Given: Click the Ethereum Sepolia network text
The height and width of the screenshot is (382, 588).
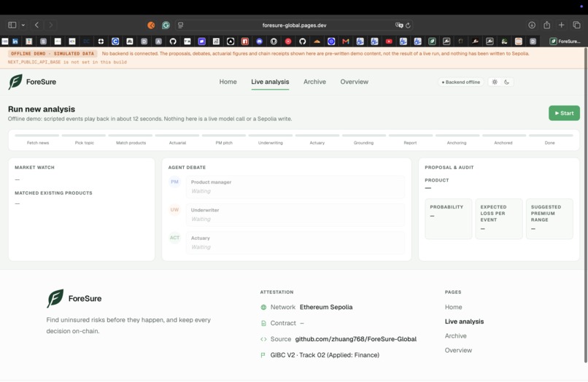Looking at the screenshot, I should tap(326, 307).
